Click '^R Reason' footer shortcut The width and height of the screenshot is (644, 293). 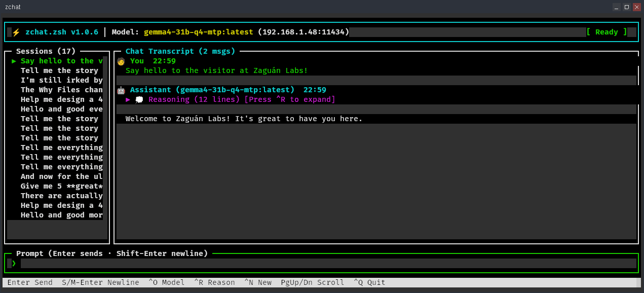click(214, 282)
